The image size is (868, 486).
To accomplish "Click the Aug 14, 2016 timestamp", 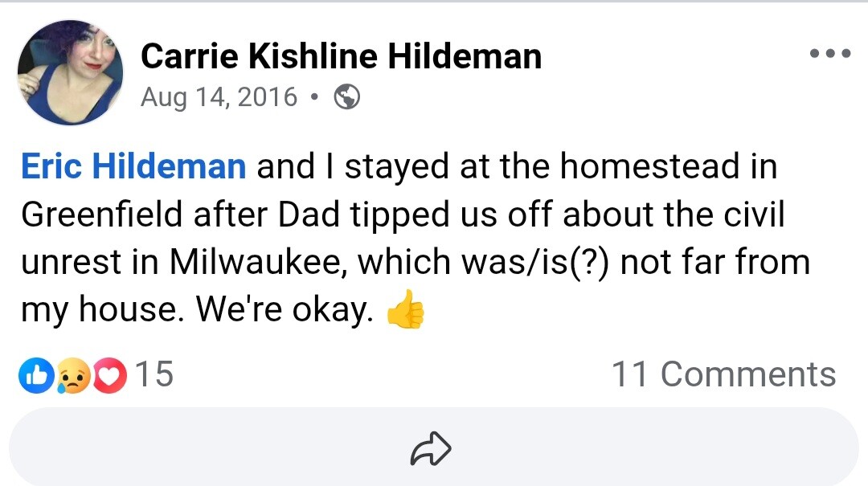I will (x=219, y=98).
